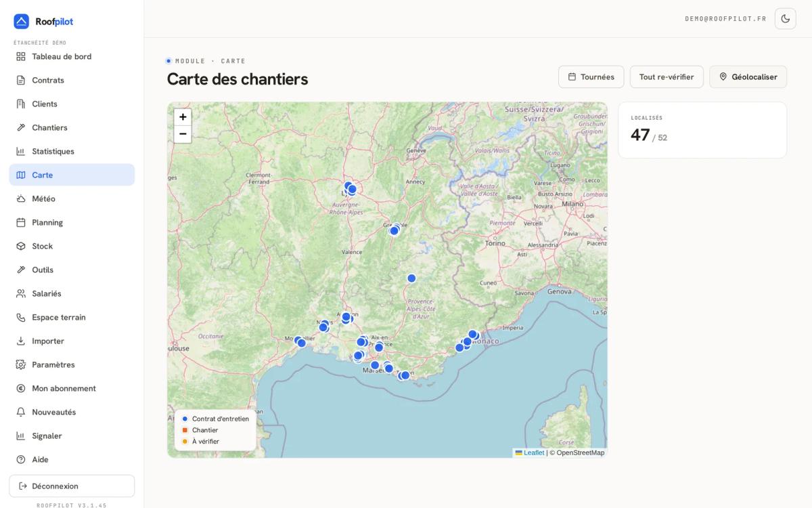Click the Module · Carte breadcrumb
The height and width of the screenshot is (508, 812).
click(x=210, y=61)
